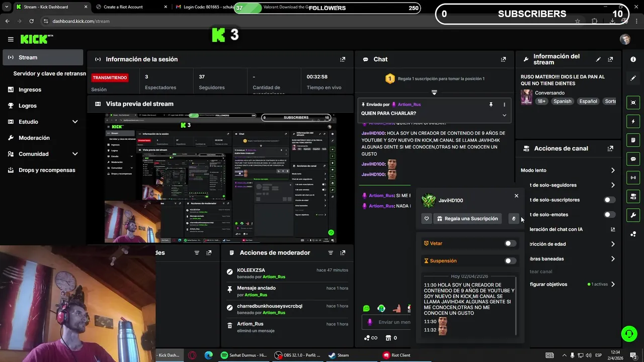Image resolution: width=644 pixels, height=362 pixels.
Task: Open the restricción de edad settings chevron
Action: 613,244
